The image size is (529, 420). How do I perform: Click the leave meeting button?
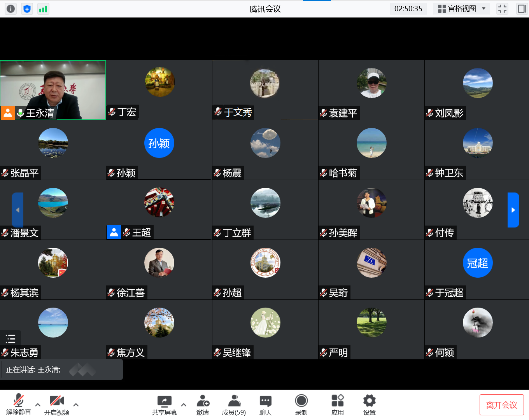click(x=501, y=405)
